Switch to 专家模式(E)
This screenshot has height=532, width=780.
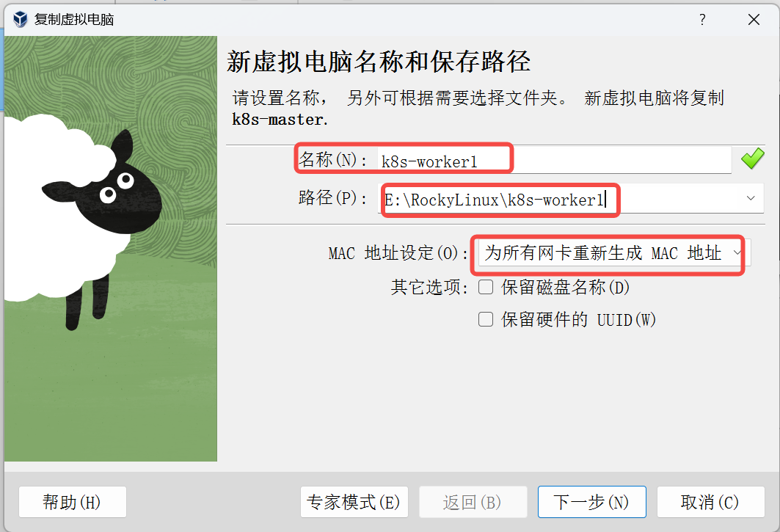tap(354, 502)
